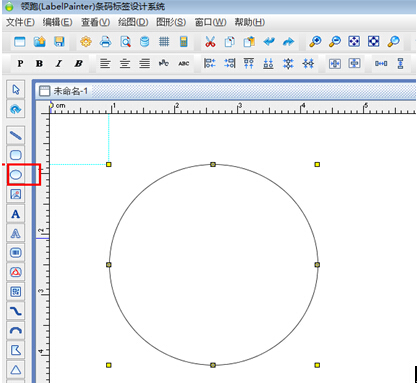The width and height of the screenshot is (417, 383).
Task: Select the text A tool
Action: point(16,214)
